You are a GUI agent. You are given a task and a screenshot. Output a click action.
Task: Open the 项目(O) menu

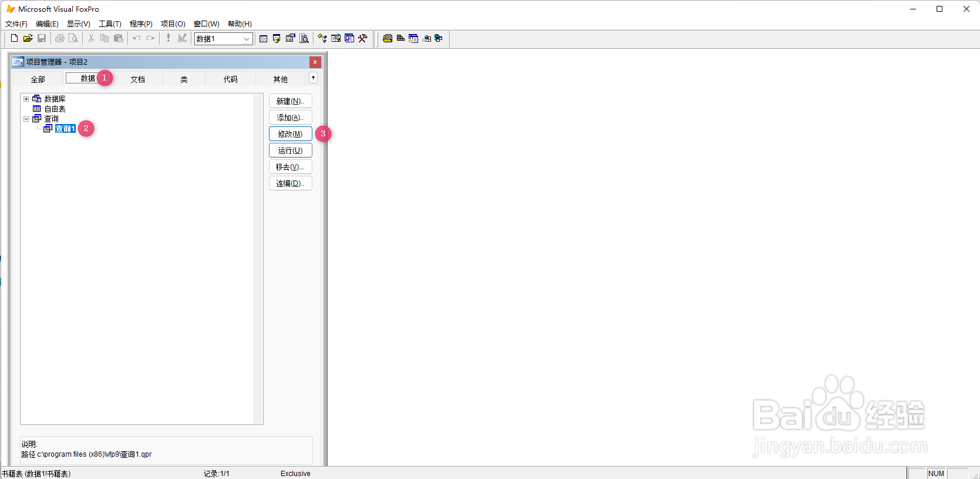[173, 24]
